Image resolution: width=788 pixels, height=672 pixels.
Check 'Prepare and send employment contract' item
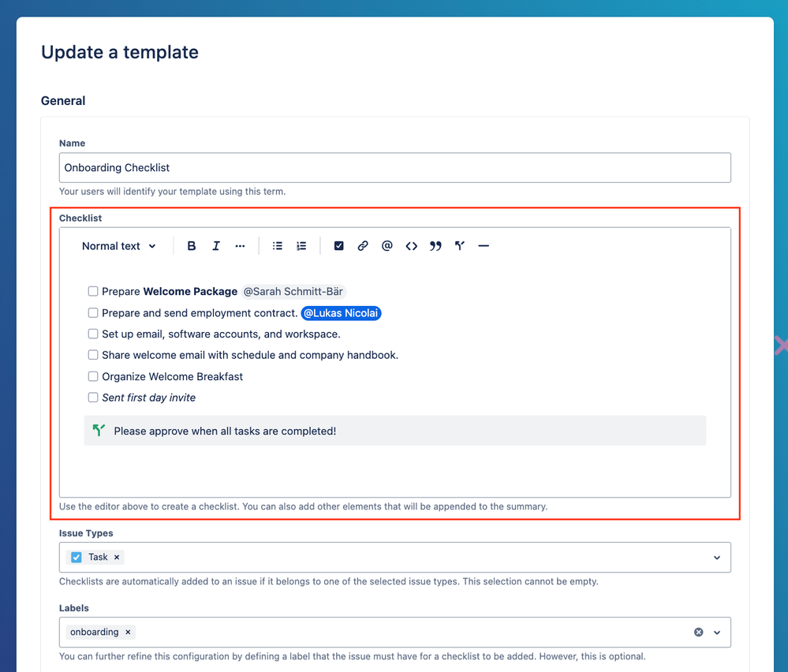(x=93, y=312)
